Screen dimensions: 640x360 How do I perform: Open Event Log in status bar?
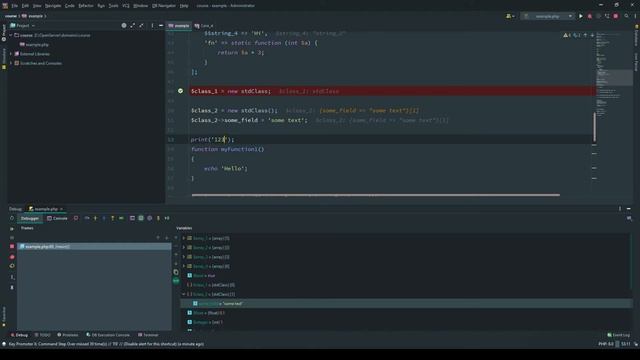point(618,335)
